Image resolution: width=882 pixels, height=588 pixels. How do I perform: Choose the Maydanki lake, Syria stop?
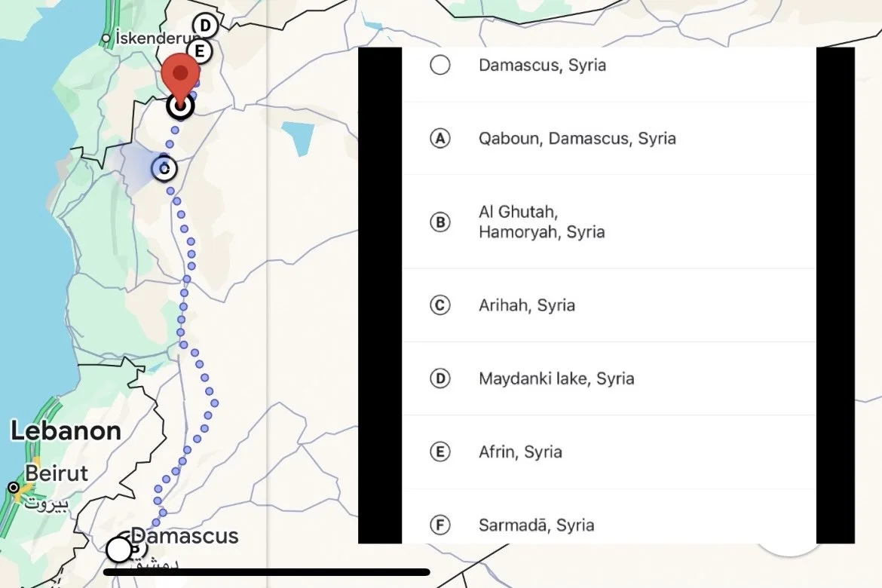pos(609,378)
